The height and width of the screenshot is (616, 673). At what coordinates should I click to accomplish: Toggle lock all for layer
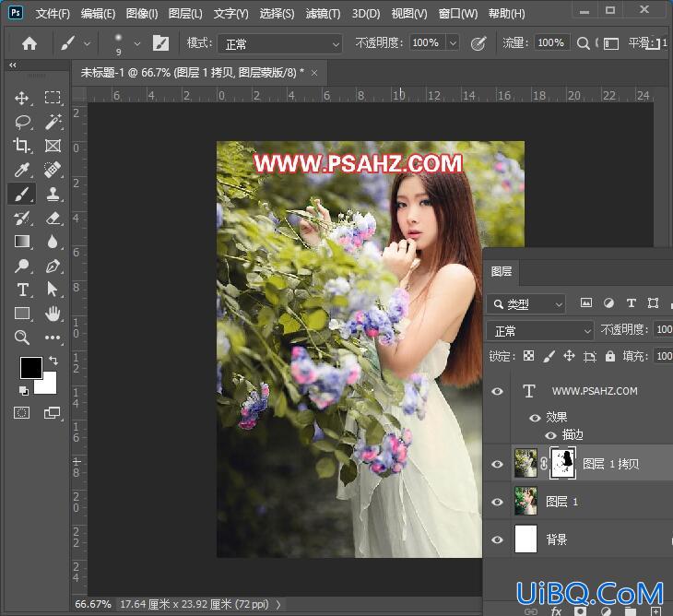tap(610, 356)
